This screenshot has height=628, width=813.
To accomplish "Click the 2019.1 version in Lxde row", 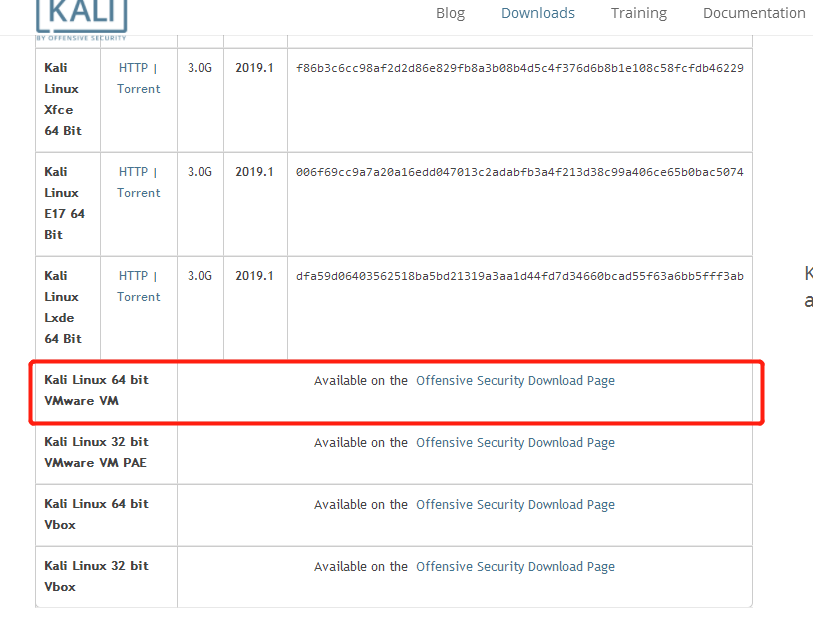I will pyautogui.click(x=254, y=276).
